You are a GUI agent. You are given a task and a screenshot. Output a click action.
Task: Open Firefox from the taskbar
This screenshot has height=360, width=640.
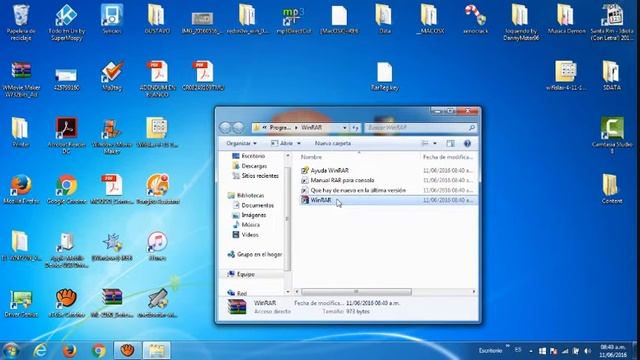coord(69,350)
